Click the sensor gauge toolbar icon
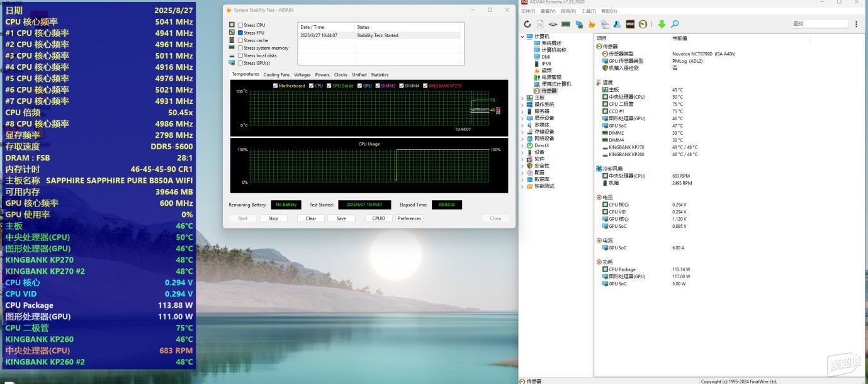Viewport: 868px width, 384px height. pos(642,24)
